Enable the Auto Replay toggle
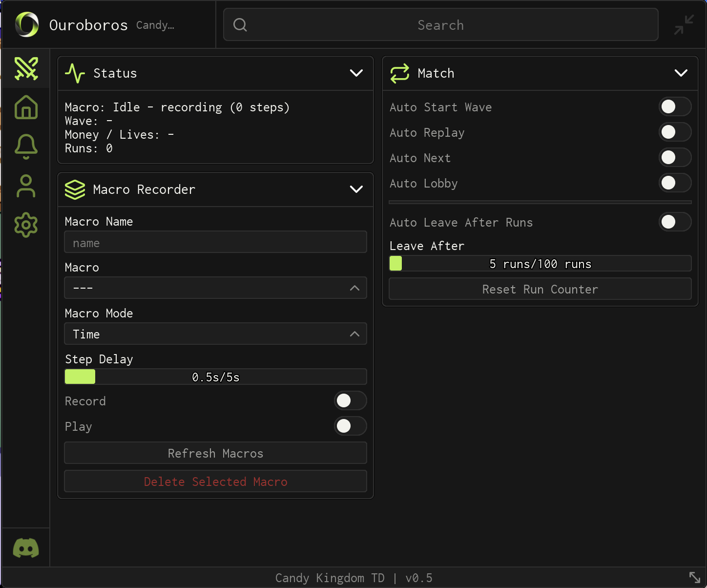 coord(675,132)
